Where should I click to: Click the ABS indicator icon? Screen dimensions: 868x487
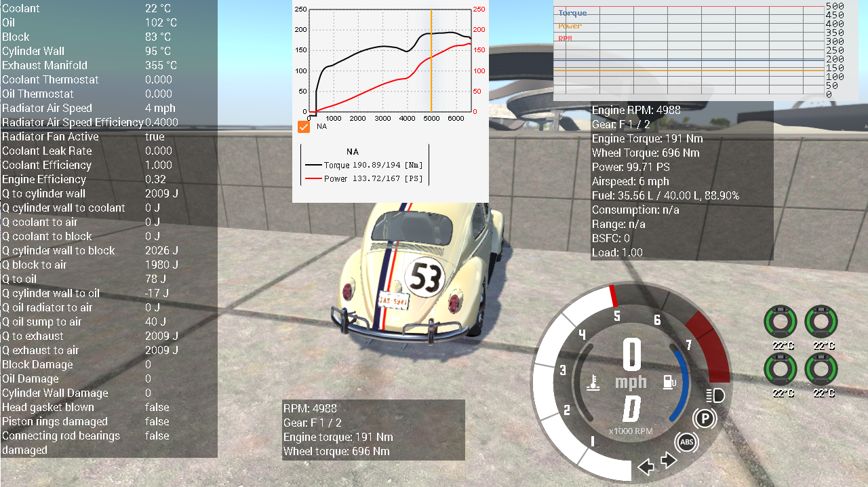[686, 443]
